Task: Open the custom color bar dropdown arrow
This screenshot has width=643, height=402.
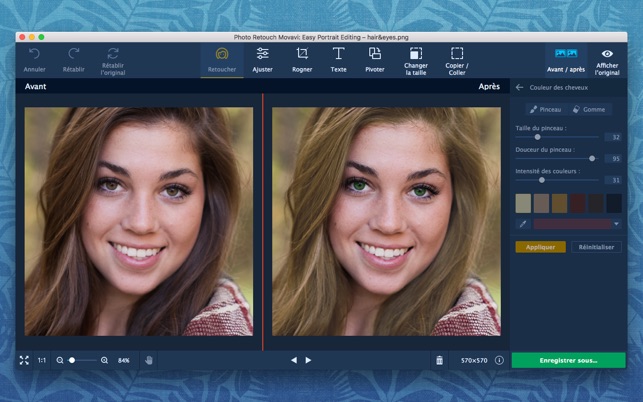Action: (x=616, y=224)
